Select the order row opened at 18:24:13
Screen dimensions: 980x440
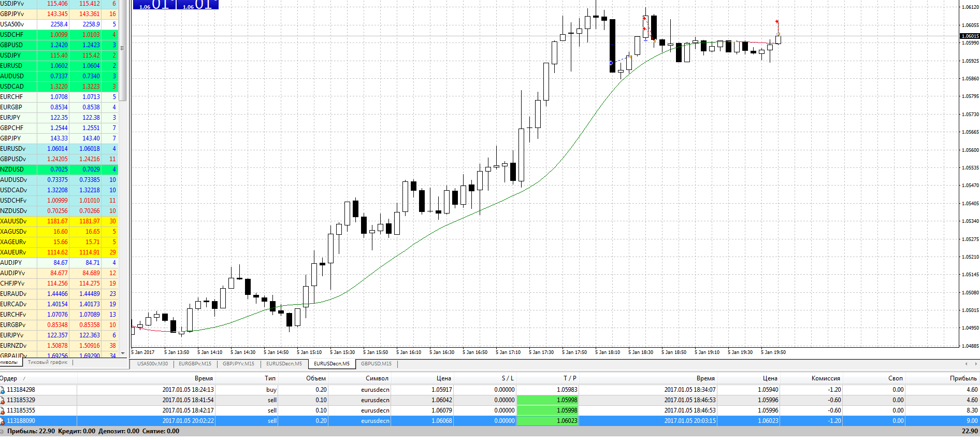[x=490, y=390]
